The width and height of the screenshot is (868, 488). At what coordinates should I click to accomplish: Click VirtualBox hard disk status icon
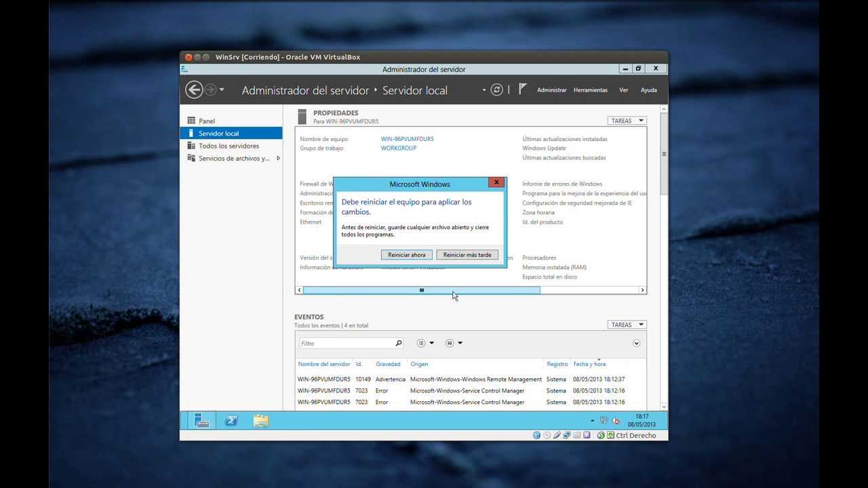coord(536,435)
